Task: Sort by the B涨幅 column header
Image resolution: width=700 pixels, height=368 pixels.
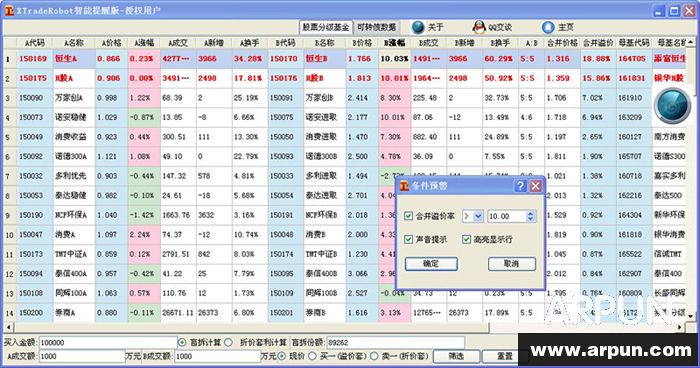Action: [x=395, y=43]
